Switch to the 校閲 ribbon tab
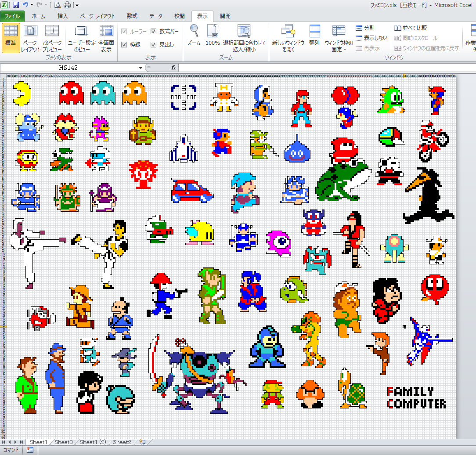Screen dimensions: 476x455 coord(180,16)
